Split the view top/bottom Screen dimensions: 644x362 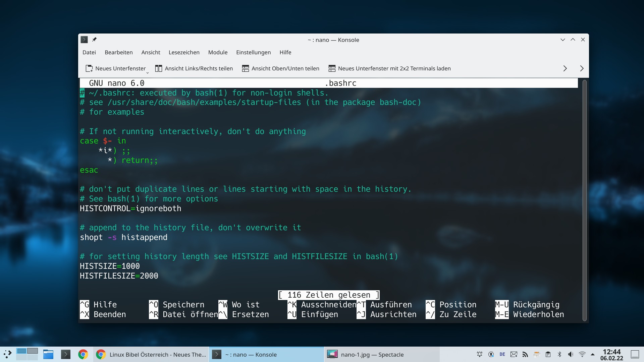[x=280, y=68]
